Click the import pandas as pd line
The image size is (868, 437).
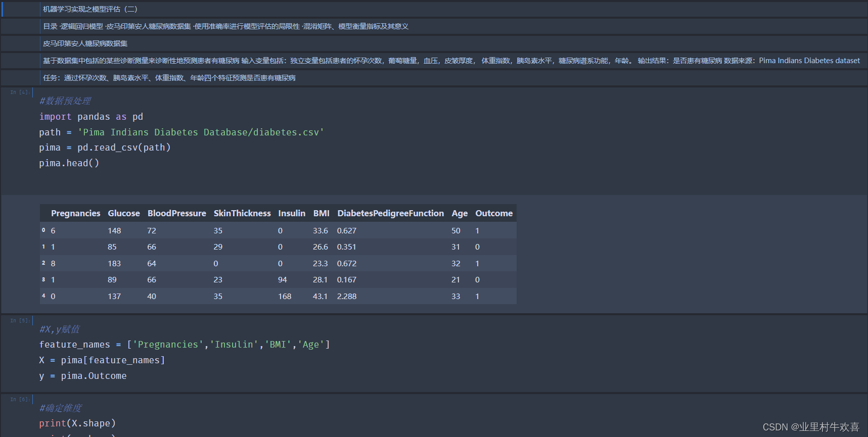(x=91, y=117)
